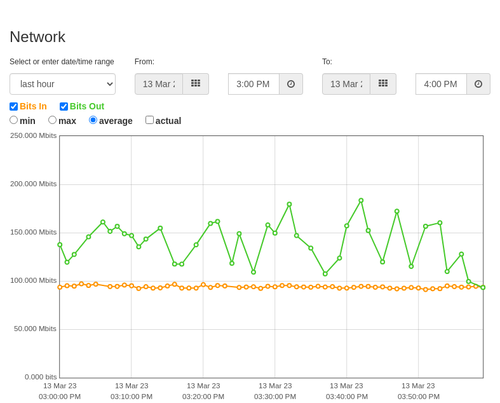This screenshot has height=403, width=500.
Task: Click the 50.000 Mbits axis label
Action: pyautogui.click(x=35, y=329)
